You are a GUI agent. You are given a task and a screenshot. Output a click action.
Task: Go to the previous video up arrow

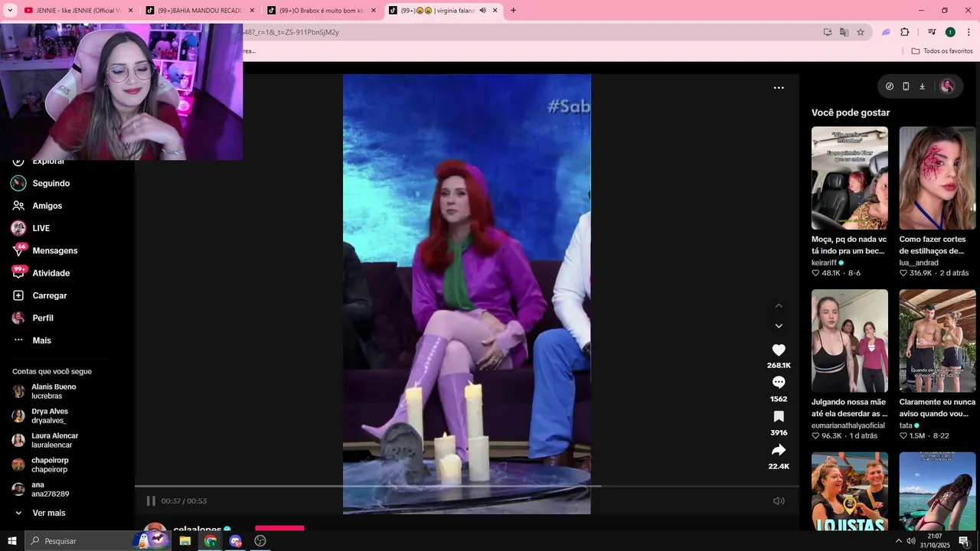click(x=779, y=305)
